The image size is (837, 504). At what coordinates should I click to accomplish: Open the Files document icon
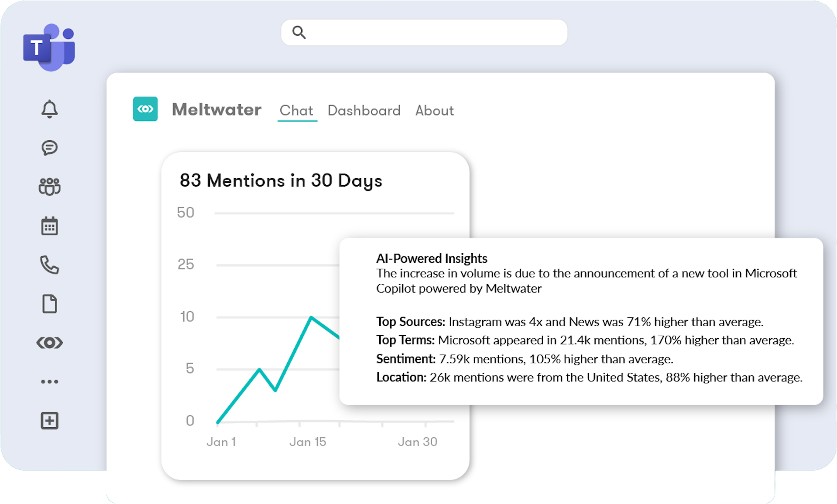50,304
